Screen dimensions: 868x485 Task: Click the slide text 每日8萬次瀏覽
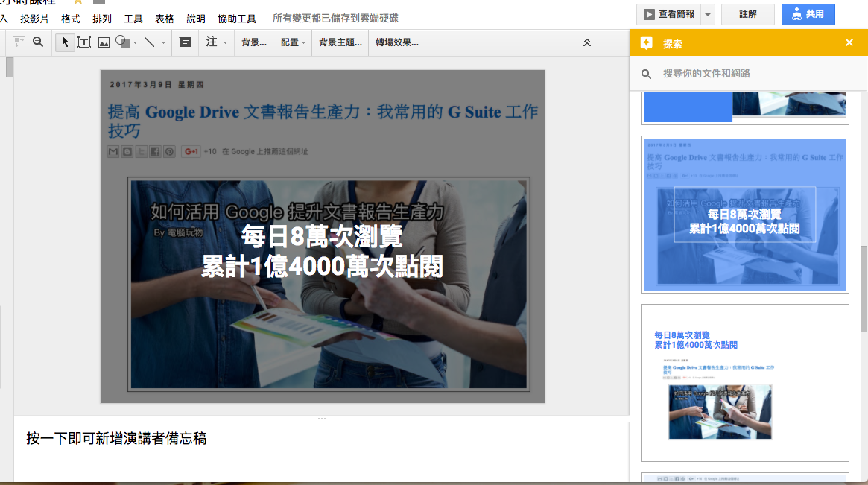coord(322,238)
